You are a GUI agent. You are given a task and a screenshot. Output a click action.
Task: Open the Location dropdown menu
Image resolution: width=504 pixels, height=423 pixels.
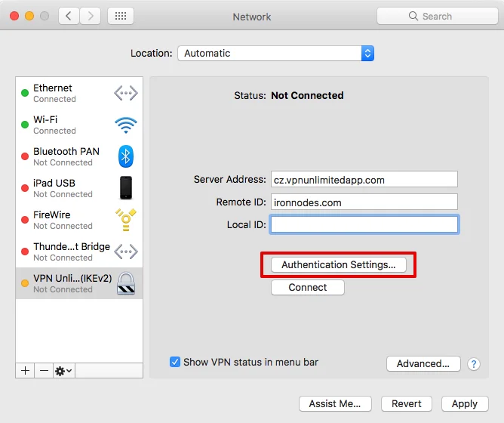coord(275,54)
